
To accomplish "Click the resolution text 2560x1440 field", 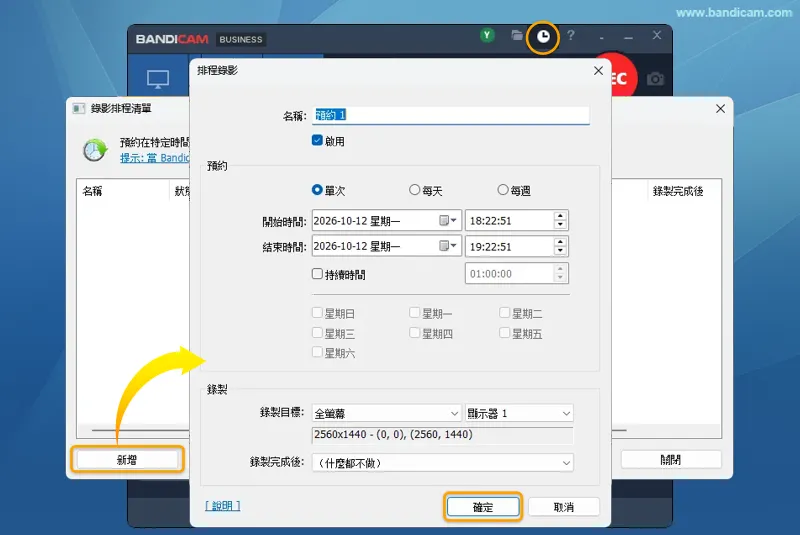I will tap(442, 435).
